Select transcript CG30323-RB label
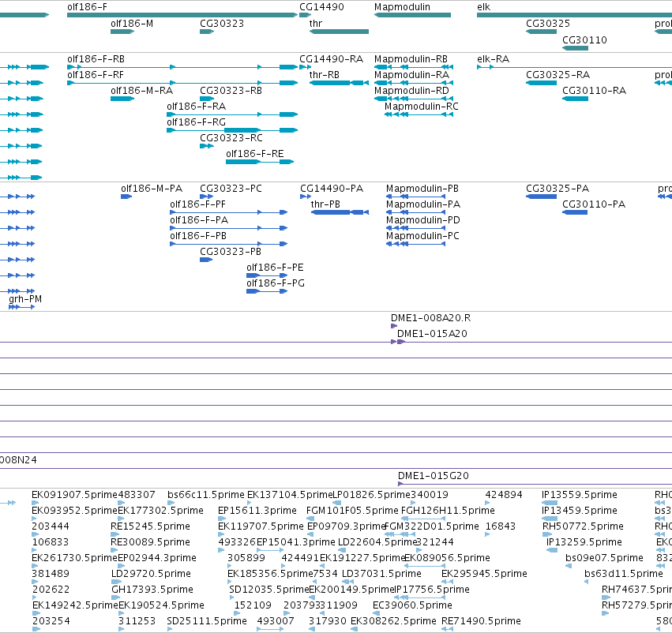 tap(231, 91)
